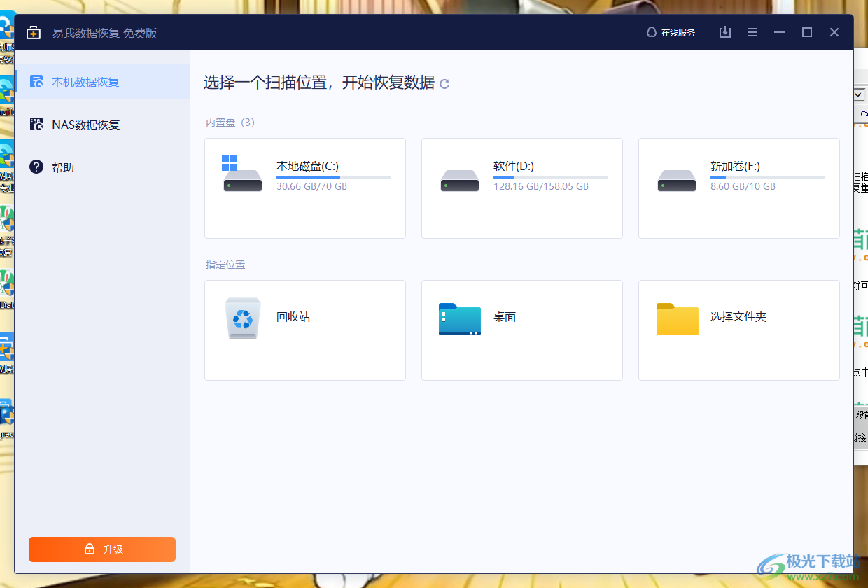Click the text 30.66 GB/70 GB

311,187
